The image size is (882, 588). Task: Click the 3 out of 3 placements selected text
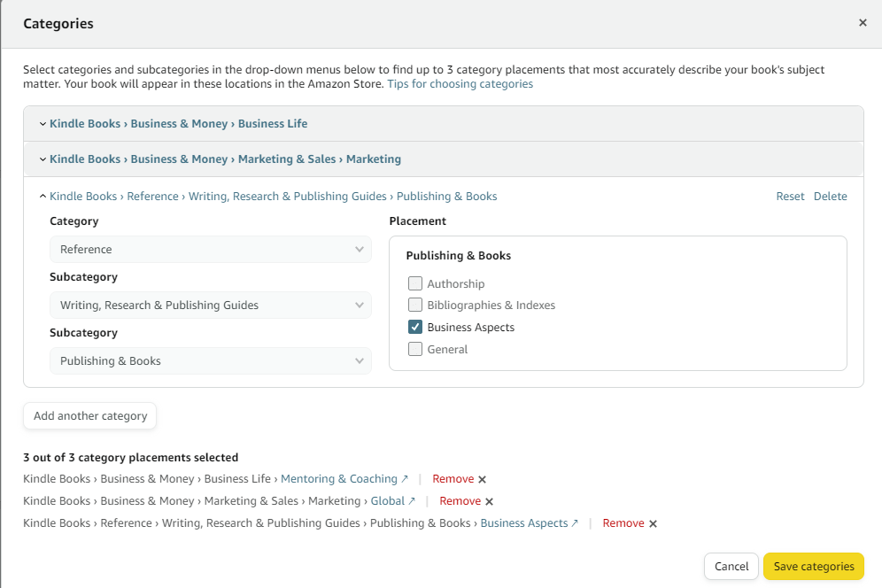click(130, 458)
